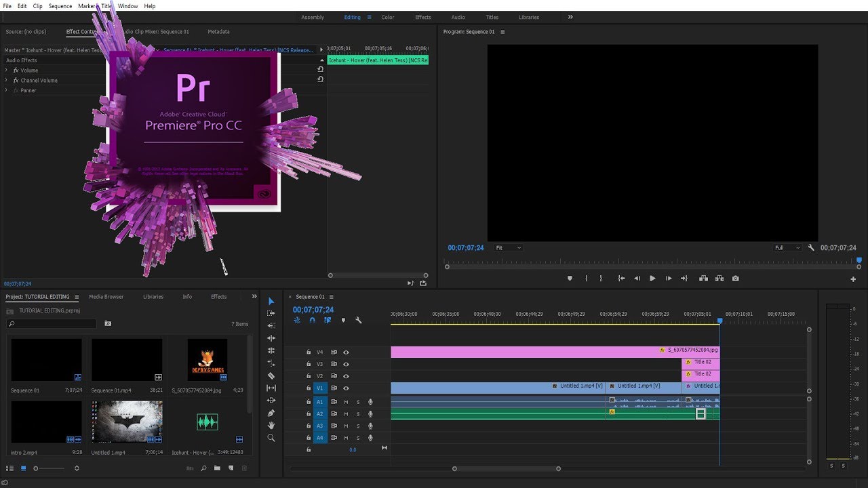Screen dimensions: 868x488
Task: Open the Window menu
Action: [x=127, y=6]
